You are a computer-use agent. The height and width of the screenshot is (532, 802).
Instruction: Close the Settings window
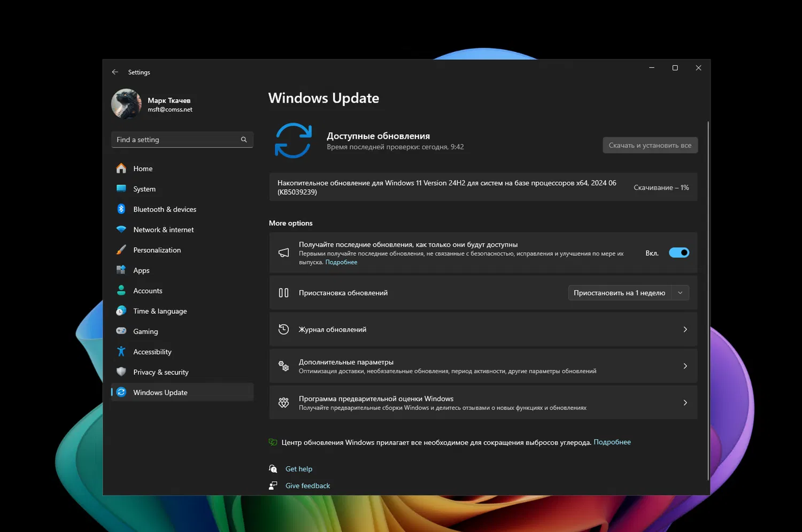(x=698, y=68)
